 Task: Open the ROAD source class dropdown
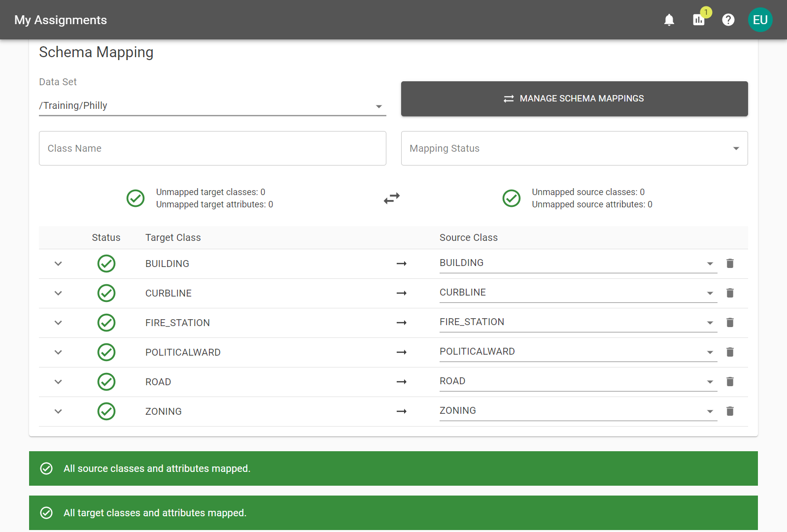tap(578, 381)
